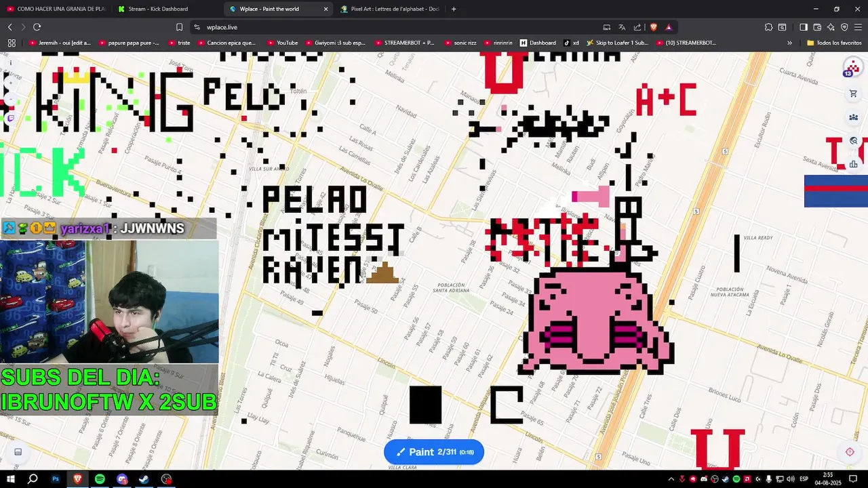Image resolution: width=868 pixels, height=488 pixels.
Task: Open the map info icon at top left
Action: (x=10, y=63)
